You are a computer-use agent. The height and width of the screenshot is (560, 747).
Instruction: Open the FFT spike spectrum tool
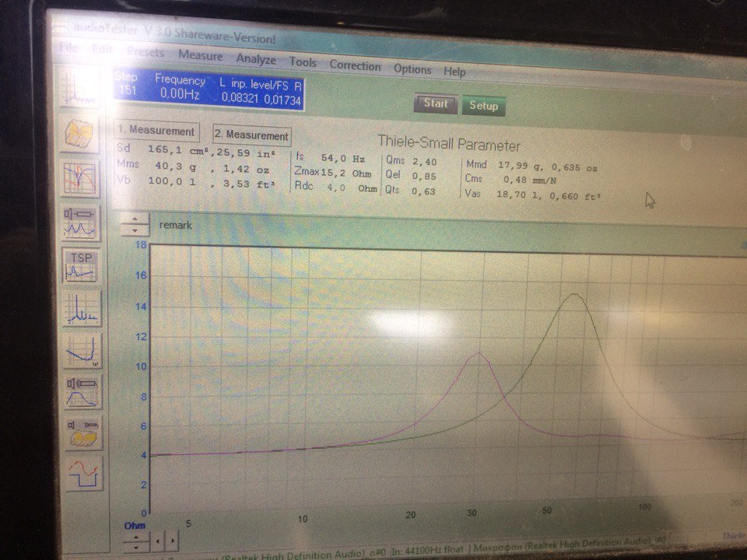pos(82,309)
